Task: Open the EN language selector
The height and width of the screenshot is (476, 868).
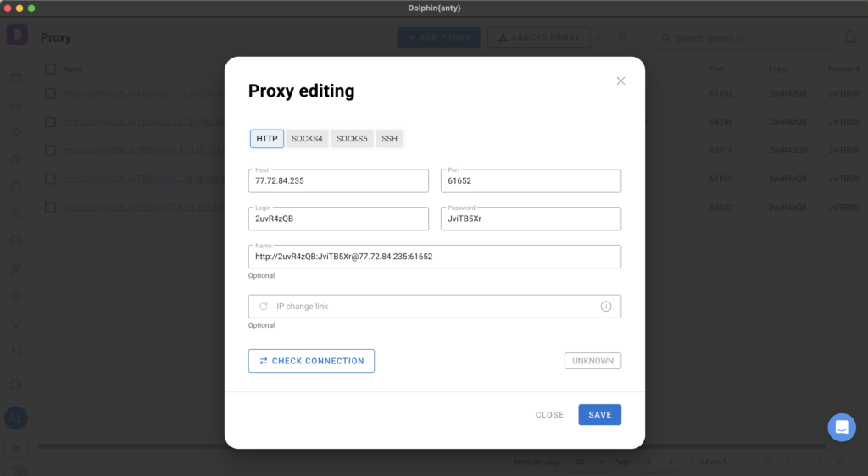Action: [16, 447]
